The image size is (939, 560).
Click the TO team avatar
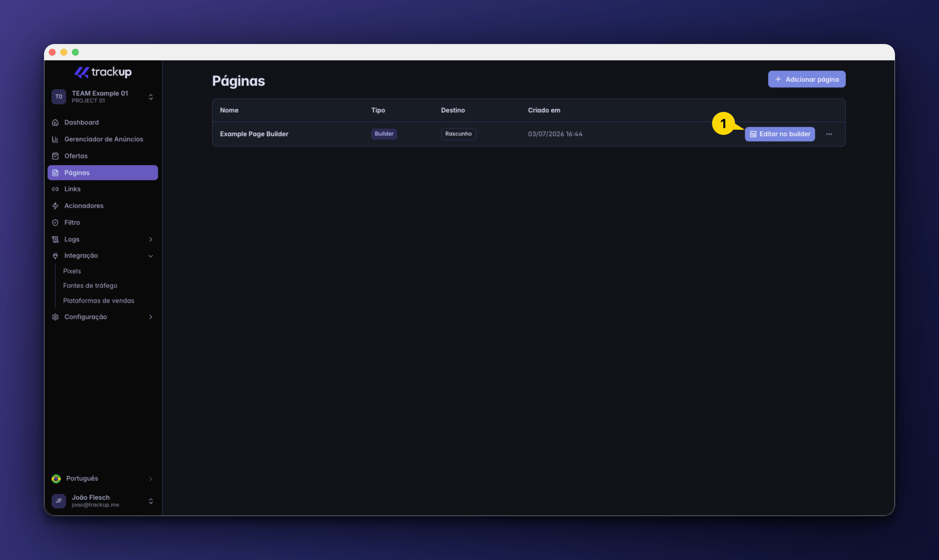point(59,97)
